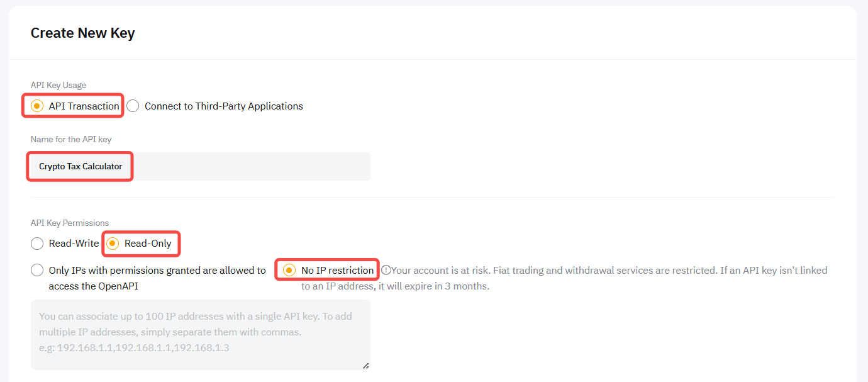Click the 'No IP restriction' label text
Viewport: 868px width, 382px height.
click(x=337, y=271)
